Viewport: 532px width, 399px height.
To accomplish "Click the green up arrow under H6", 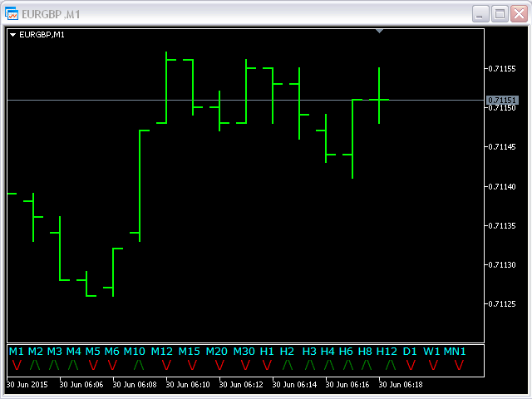I will pyautogui.click(x=347, y=366).
